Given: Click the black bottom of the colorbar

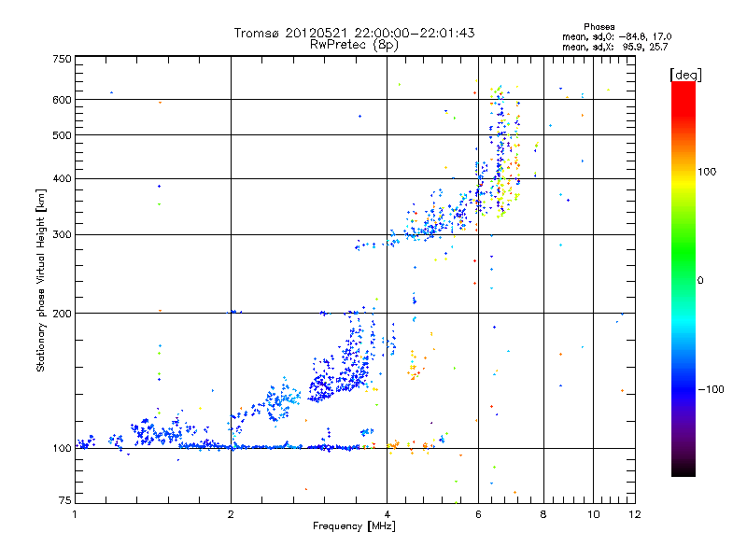Looking at the screenshot, I should point(684,469).
